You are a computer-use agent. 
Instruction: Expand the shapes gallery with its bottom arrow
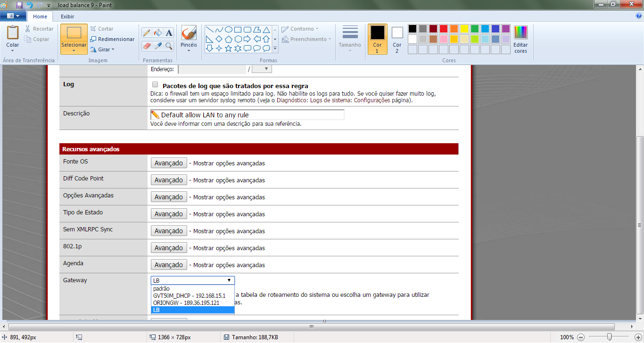(275, 48)
